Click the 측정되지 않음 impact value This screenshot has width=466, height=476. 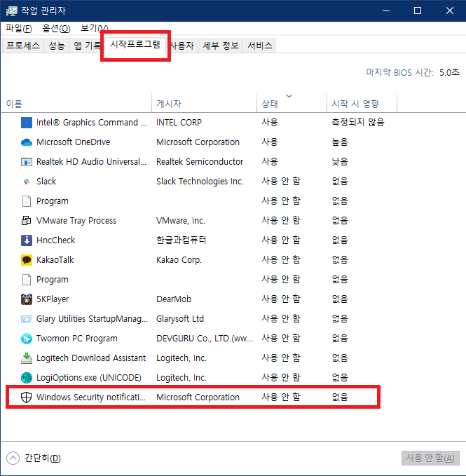(x=358, y=123)
